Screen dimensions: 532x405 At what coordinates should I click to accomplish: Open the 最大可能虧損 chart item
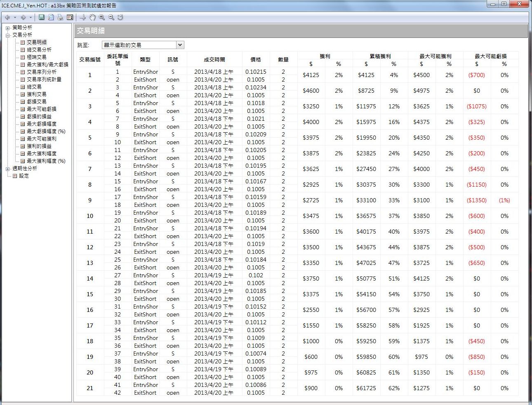coord(42,109)
